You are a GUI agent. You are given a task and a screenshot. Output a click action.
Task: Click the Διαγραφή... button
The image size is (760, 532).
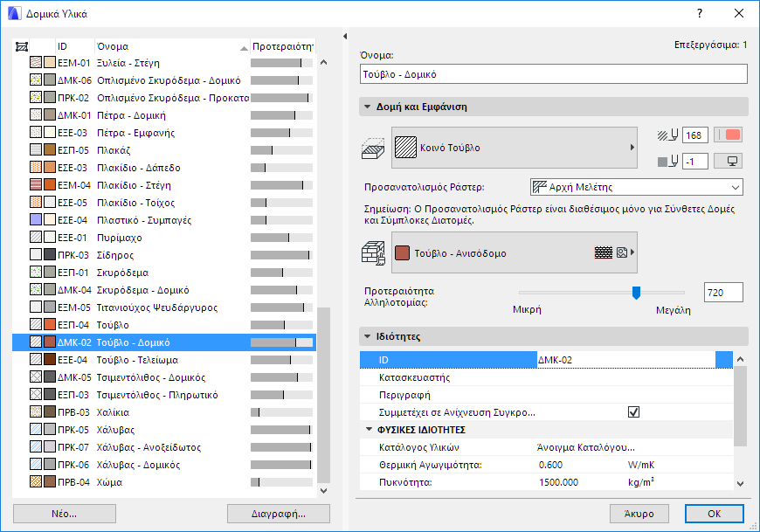point(279,514)
